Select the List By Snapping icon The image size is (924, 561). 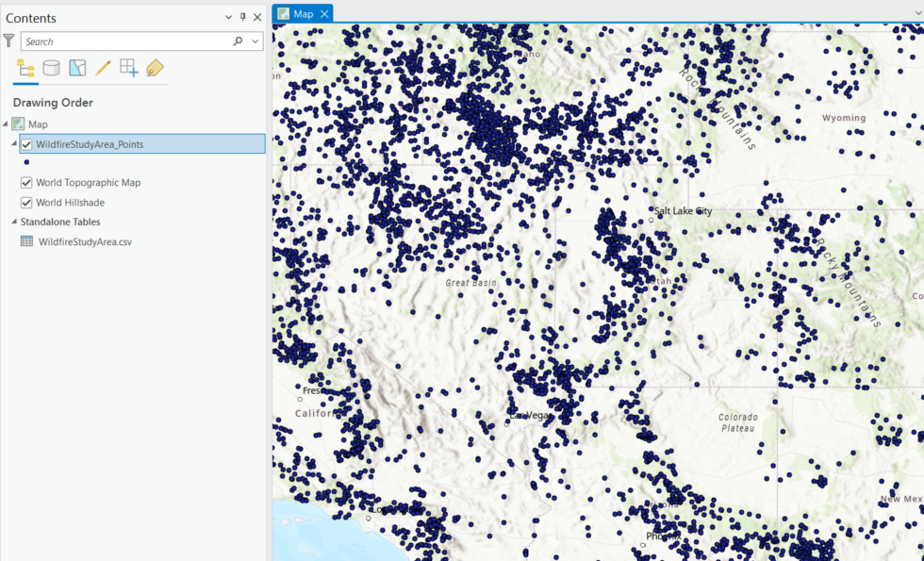[129, 67]
